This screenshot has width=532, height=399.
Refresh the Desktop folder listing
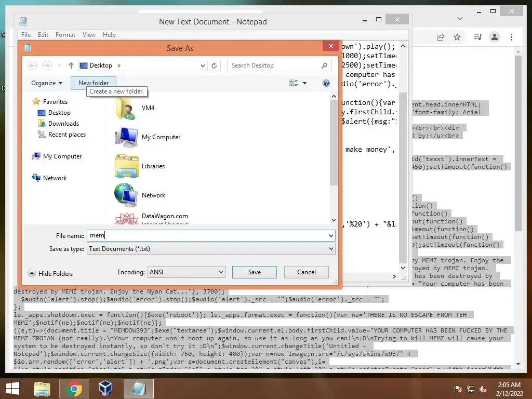pos(214,65)
